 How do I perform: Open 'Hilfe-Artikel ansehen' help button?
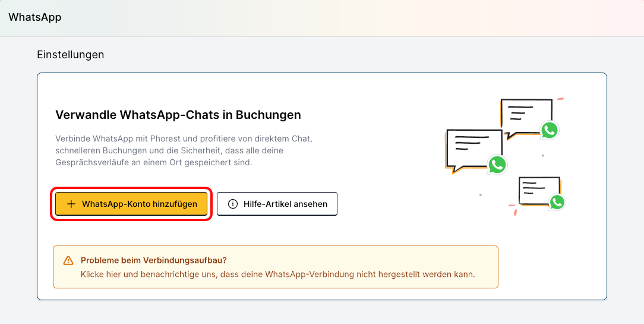(x=277, y=204)
